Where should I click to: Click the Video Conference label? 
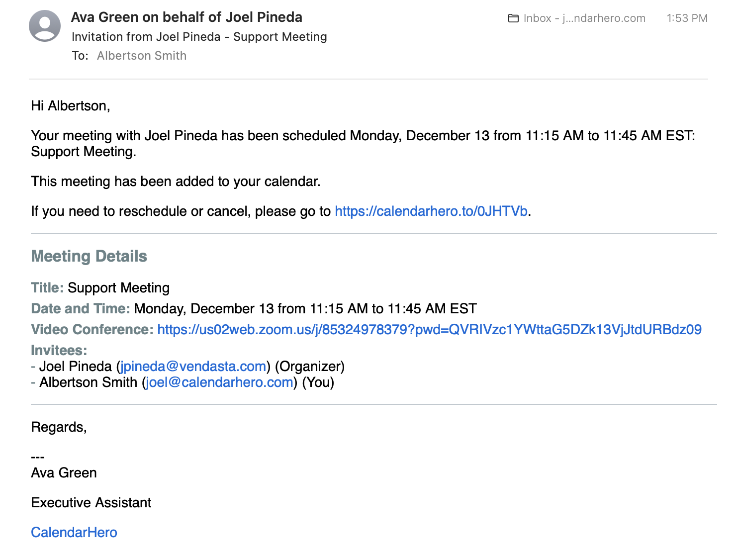pyautogui.click(x=92, y=330)
